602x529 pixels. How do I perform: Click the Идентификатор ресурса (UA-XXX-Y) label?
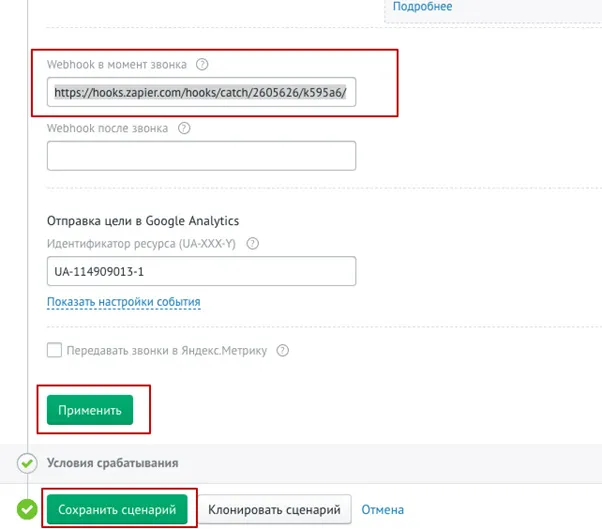(141, 244)
